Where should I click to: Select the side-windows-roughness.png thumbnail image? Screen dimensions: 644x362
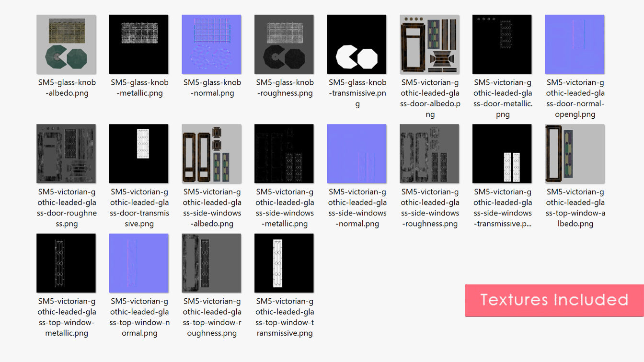[430, 154]
